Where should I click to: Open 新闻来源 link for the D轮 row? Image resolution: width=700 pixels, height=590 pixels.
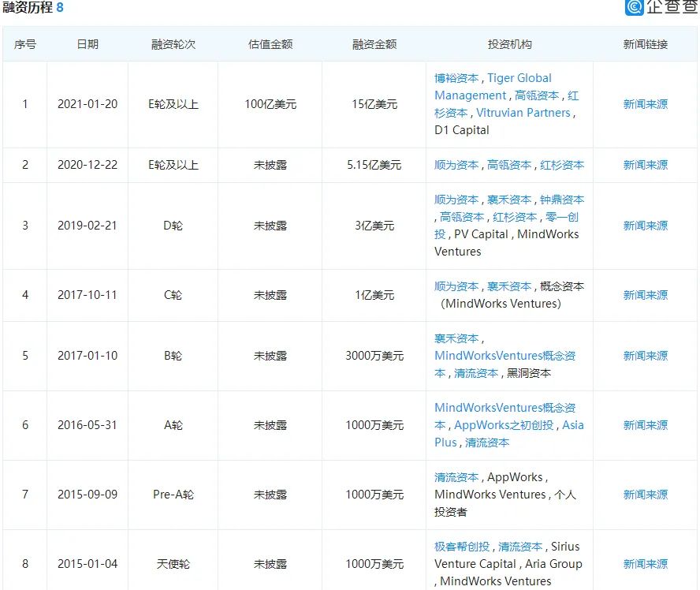pyautogui.click(x=646, y=226)
